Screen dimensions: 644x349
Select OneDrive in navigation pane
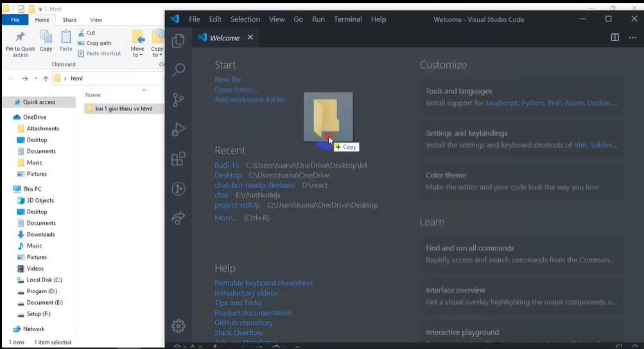pyautogui.click(x=35, y=117)
